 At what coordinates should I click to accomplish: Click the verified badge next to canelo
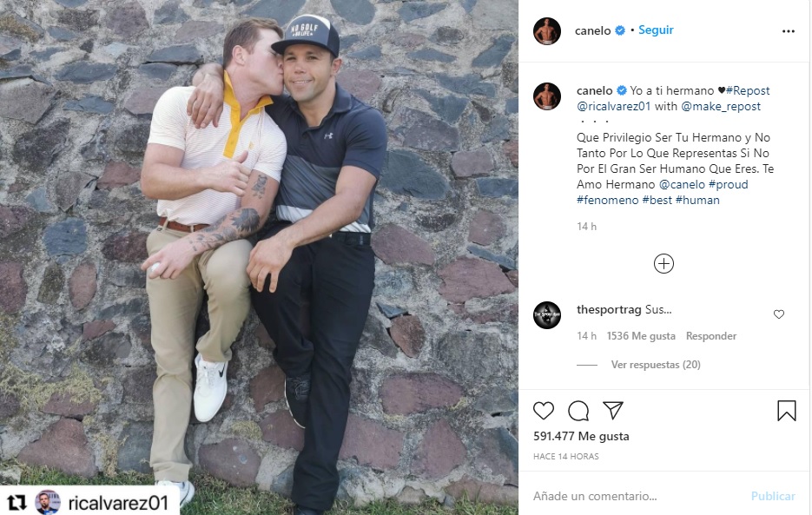[x=617, y=29]
